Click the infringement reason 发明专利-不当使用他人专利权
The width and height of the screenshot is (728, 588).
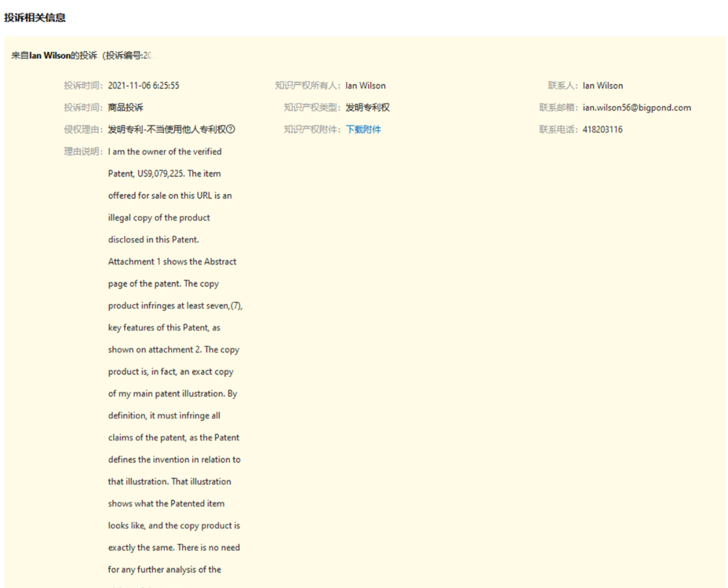pyautogui.click(x=167, y=129)
